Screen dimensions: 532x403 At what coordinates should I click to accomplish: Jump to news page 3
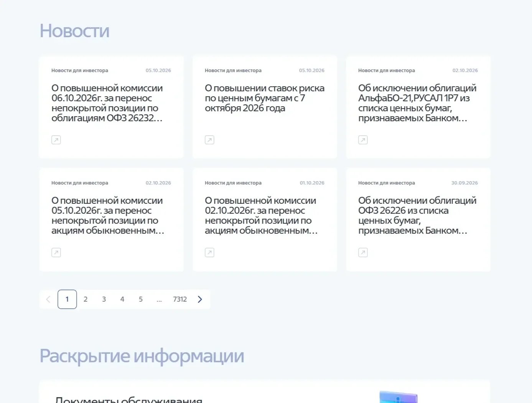(104, 299)
